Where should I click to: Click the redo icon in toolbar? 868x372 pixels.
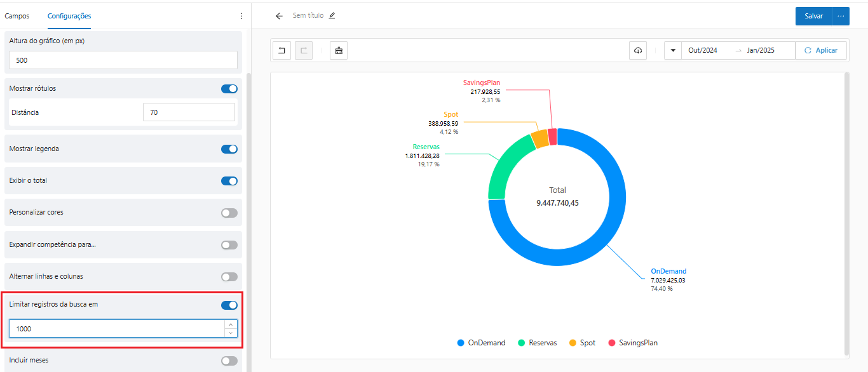pos(304,51)
